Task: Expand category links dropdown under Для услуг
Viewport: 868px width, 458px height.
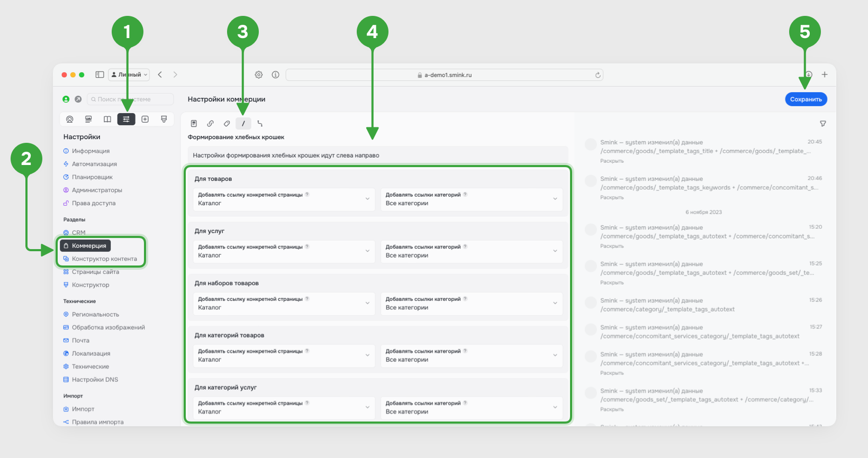Action: click(x=472, y=251)
